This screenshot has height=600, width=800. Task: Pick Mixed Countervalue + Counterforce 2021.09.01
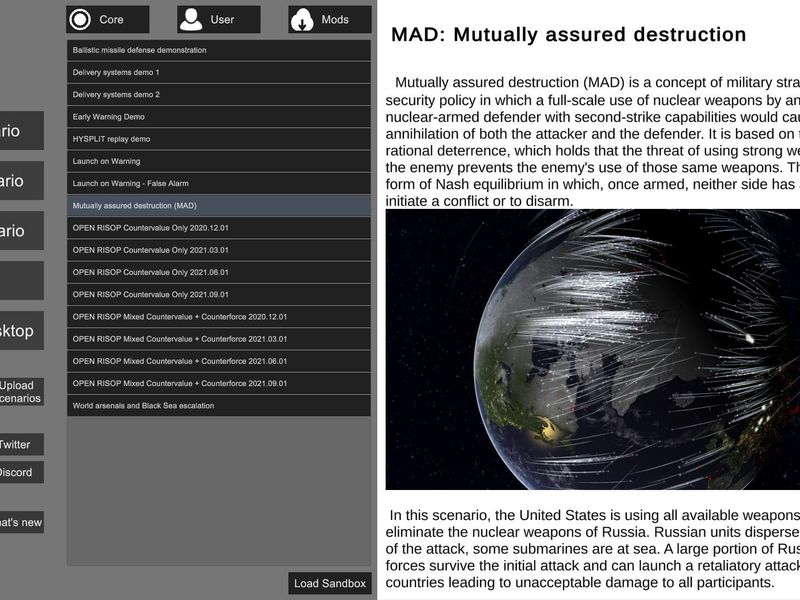pos(219,383)
